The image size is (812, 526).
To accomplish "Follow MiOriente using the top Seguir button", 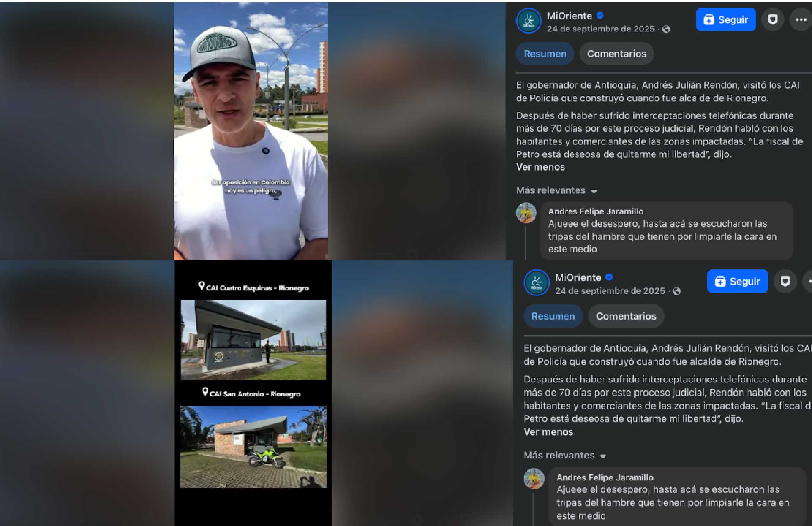I will pos(726,19).
